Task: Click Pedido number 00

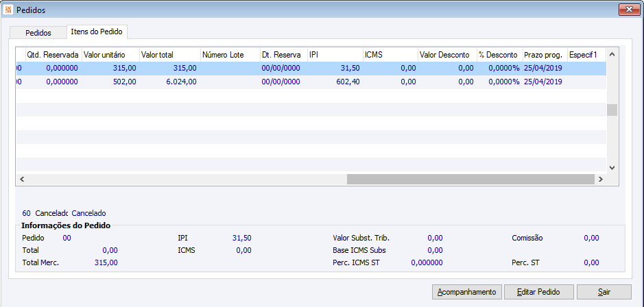Action: (x=67, y=238)
